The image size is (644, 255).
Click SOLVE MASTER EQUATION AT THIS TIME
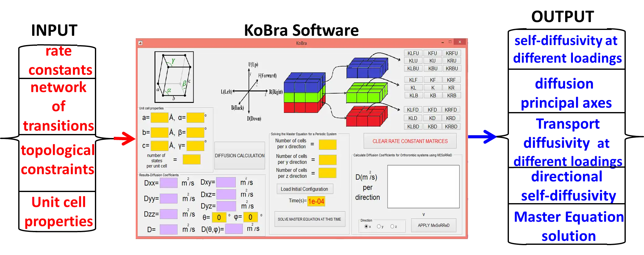tap(309, 219)
